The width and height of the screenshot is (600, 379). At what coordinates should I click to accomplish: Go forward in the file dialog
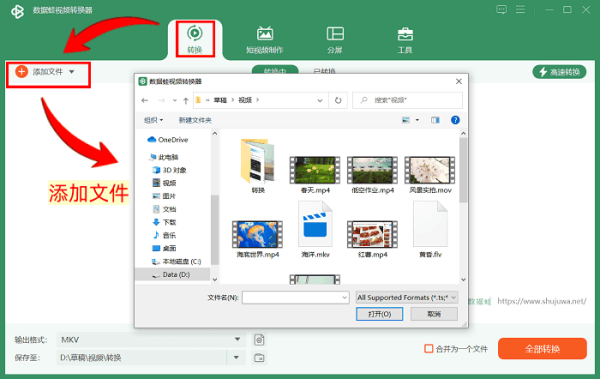coord(161,100)
